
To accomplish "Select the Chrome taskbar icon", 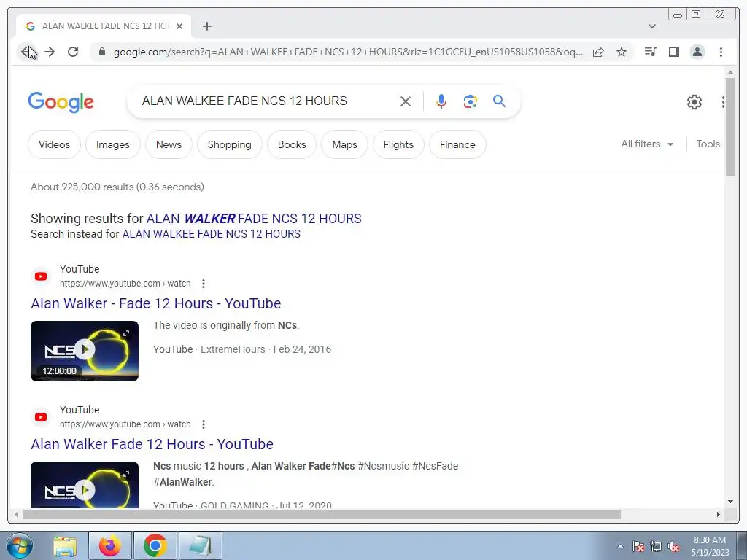I will point(155,545).
